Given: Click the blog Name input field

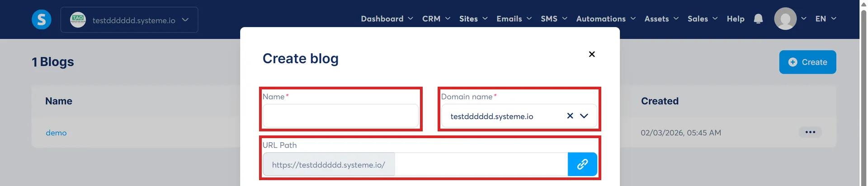Looking at the screenshot, I should point(340,116).
